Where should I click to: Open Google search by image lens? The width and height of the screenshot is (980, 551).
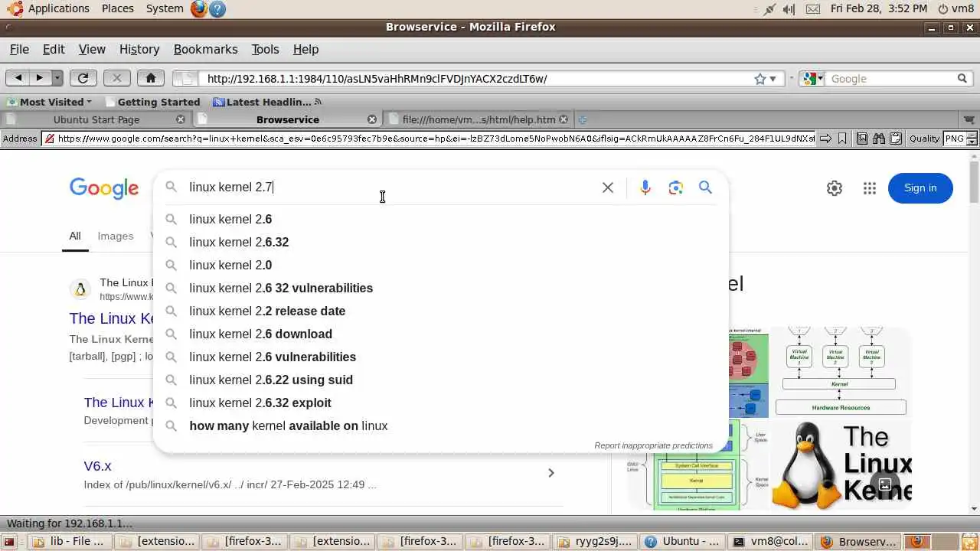[675, 187]
